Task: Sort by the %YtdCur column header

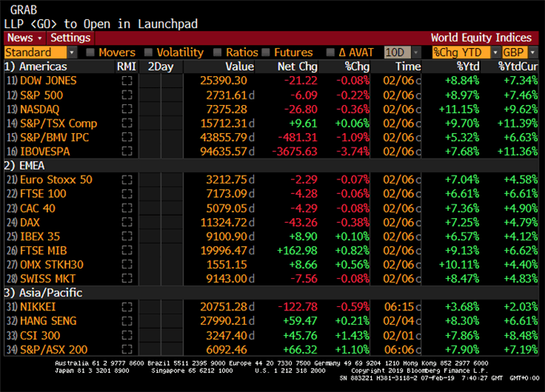Action: (518, 67)
